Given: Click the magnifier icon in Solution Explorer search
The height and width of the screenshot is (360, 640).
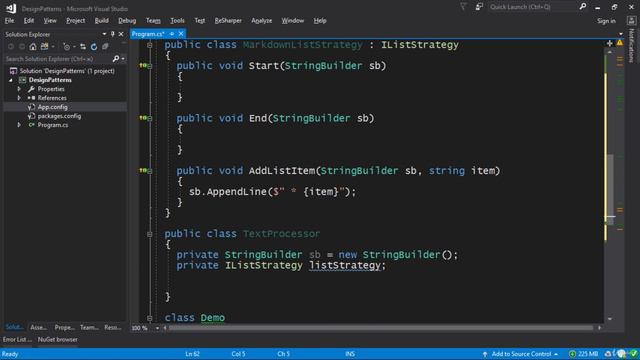Looking at the screenshot, I should [116, 59].
